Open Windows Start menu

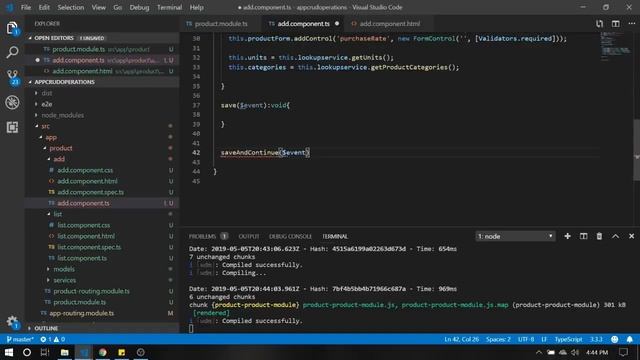coord(8,352)
